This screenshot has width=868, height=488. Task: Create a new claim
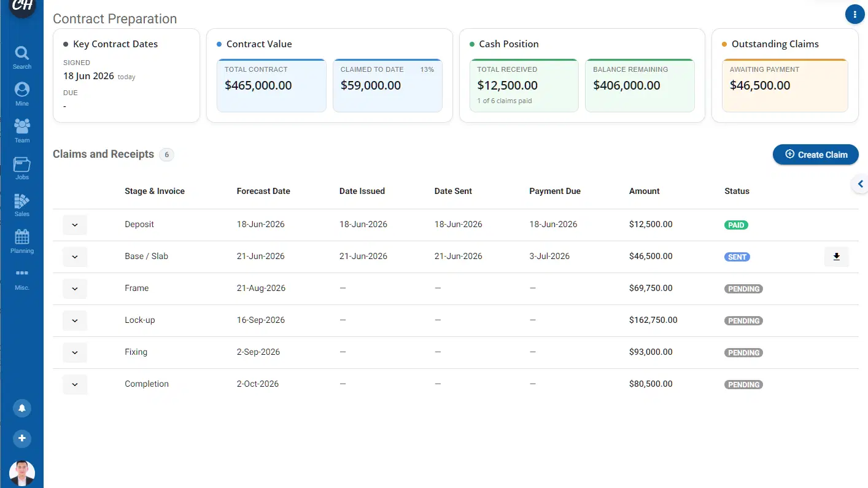click(815, 155)
